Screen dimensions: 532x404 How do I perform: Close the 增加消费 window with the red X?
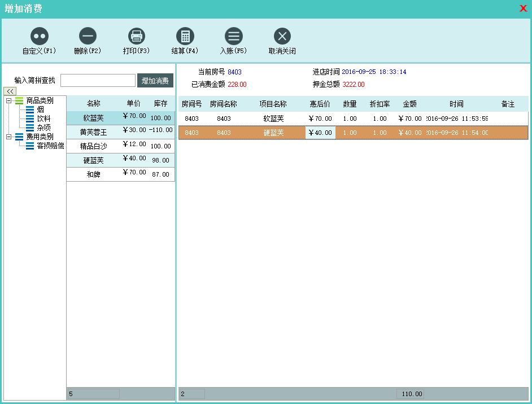coord(524,8)
